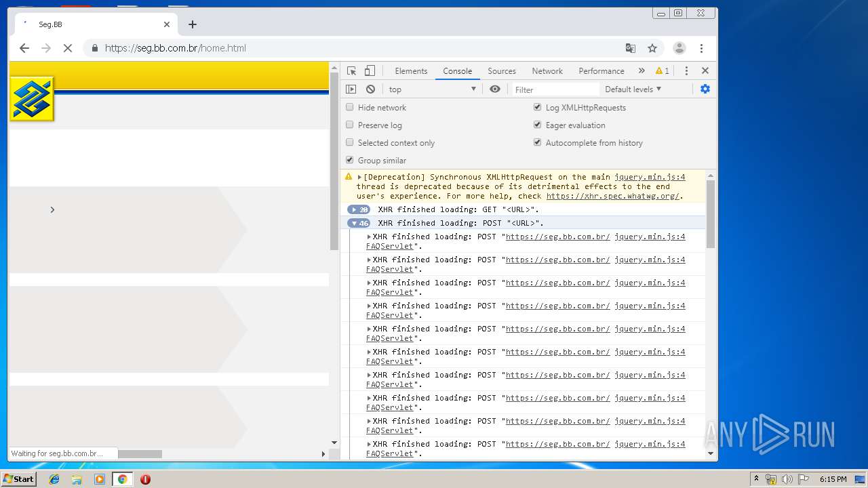
Task: Open jquery.min.js:4 link in Deprecation warning
Action: (650, 177)
